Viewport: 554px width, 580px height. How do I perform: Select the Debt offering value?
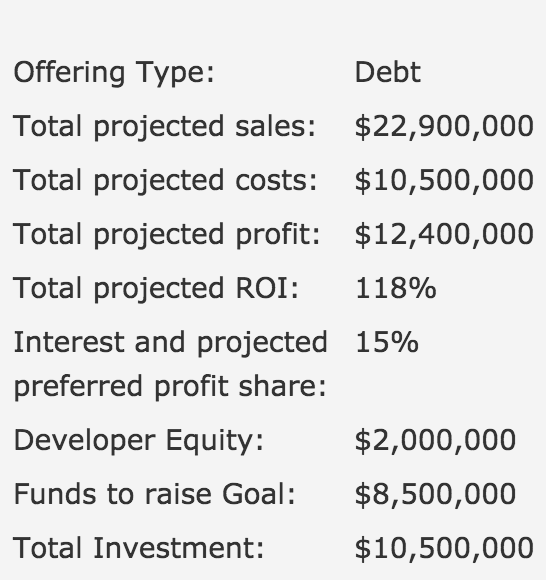pyautogui.click(x=388, y=72)
